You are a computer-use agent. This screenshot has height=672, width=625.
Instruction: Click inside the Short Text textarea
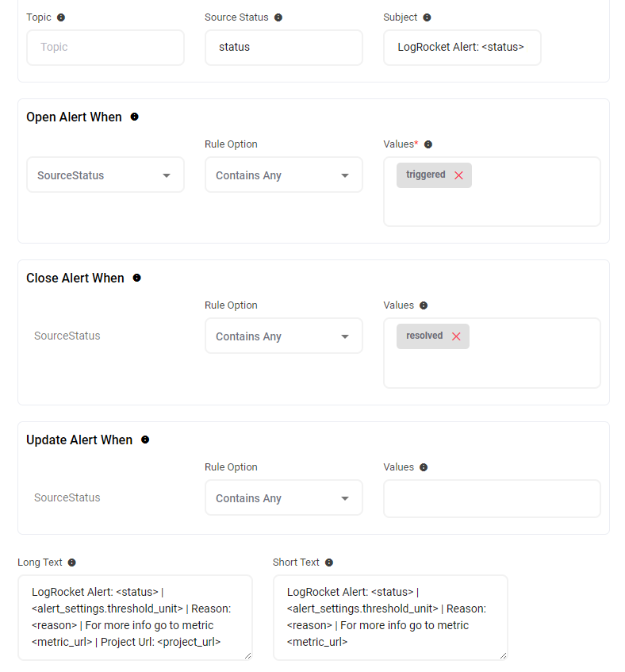coord(390,617)
